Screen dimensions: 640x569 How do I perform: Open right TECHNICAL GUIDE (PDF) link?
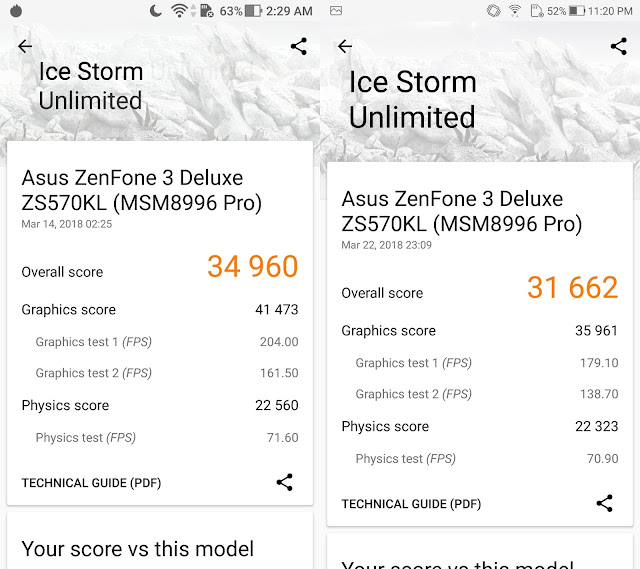coord(411,504)
